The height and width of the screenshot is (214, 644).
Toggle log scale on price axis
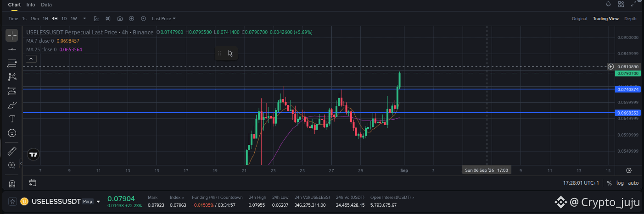(620, 183)
